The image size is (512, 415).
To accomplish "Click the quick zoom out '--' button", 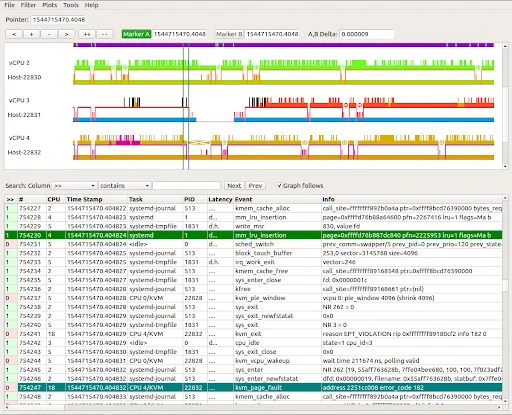I will click(104, 34).
